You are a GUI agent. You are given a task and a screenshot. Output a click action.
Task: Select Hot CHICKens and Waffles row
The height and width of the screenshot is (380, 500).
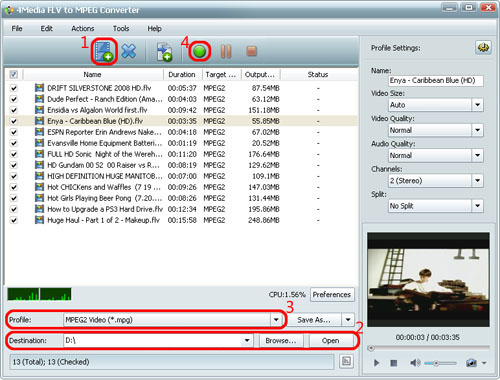coord(182,187)
